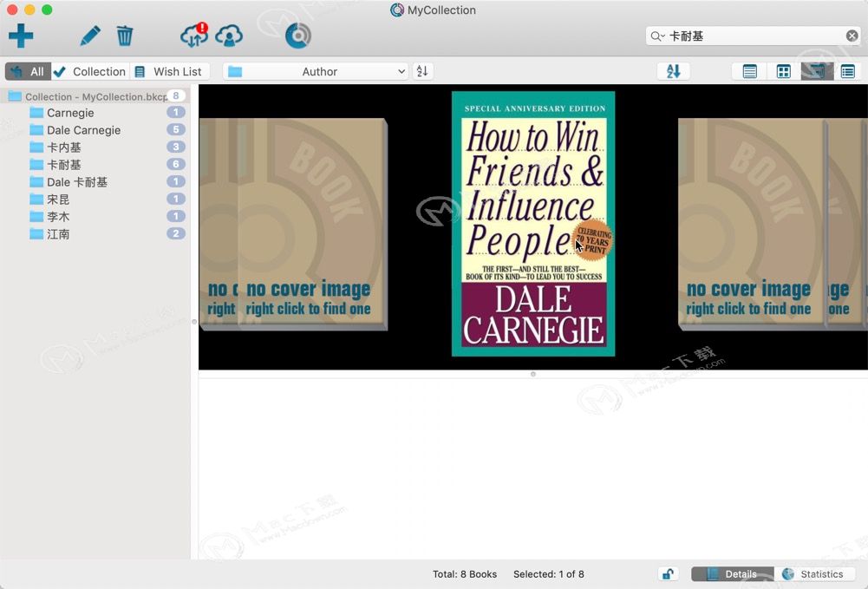Image resolution: width=868 pixels, height=589 pixels.
Task: Select the Carnegie author folder
Action: tap(95, 113)
